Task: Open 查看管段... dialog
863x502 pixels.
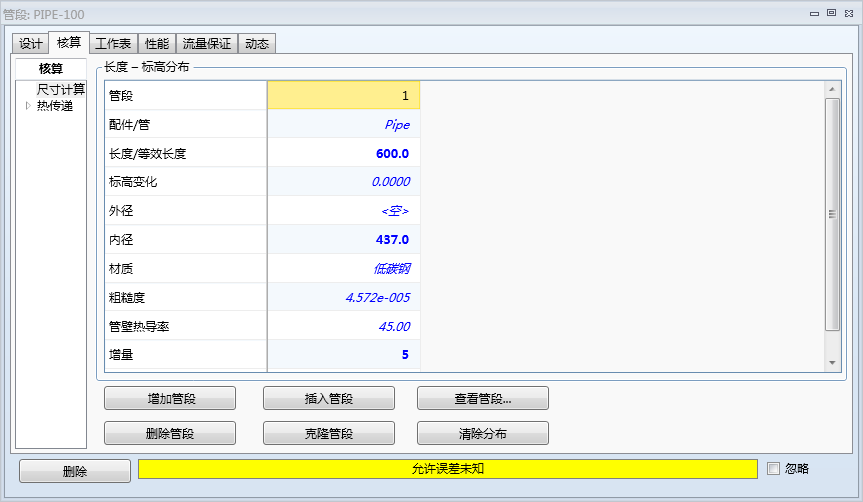Action: click(483, 398)
